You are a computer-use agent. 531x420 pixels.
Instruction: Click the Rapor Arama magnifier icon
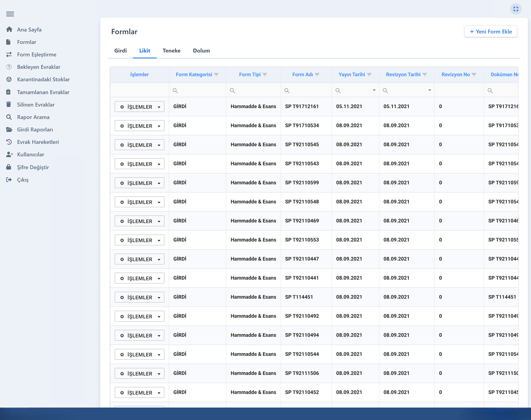click(9, 117)
